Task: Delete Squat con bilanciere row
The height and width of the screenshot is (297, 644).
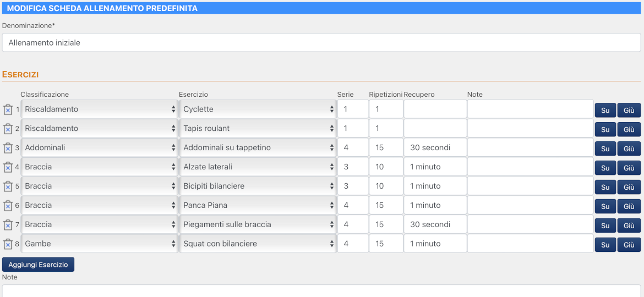Action: click(x=8, y=244)
